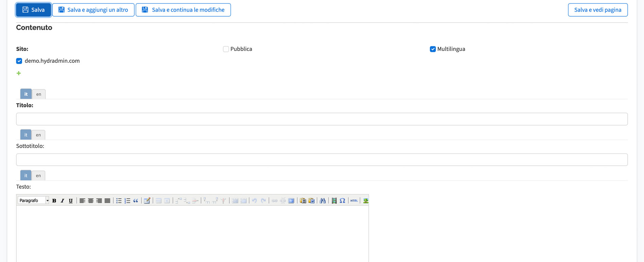The height and width of the screenshot is (262, 644).
Task: Uncheck the demo.hydradmin.com site checkbox
Action: click(x=19, y=61)
